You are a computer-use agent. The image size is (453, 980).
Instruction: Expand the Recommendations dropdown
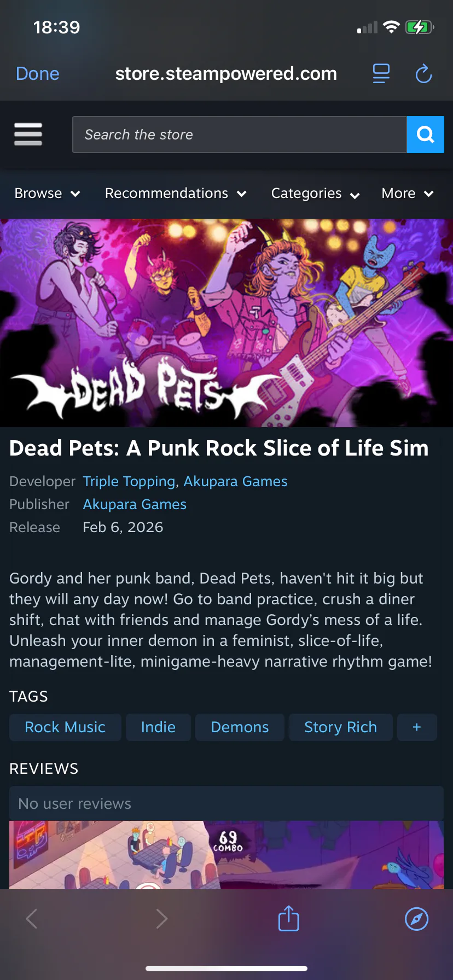coord(176,194)
